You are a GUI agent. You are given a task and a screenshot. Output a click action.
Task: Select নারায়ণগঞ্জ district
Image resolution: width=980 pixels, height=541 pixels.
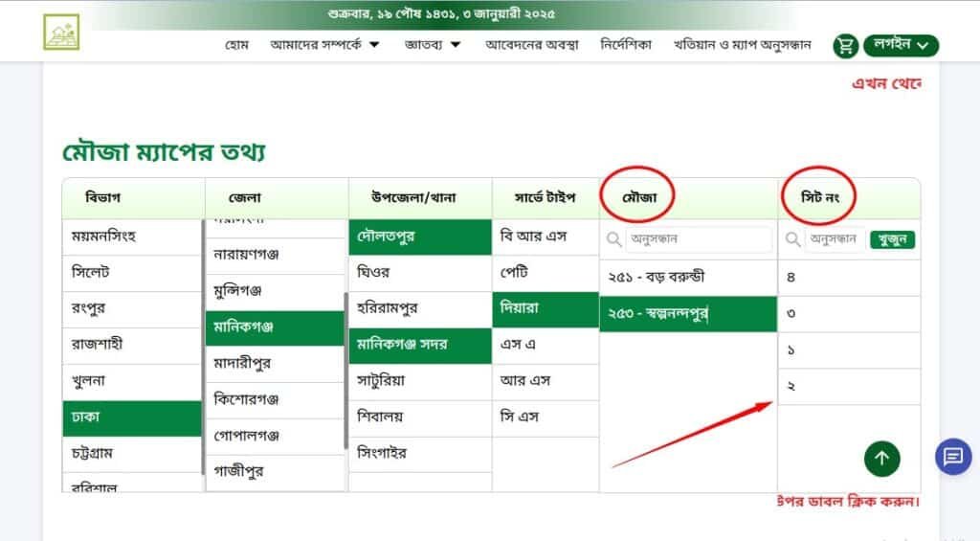275,255
